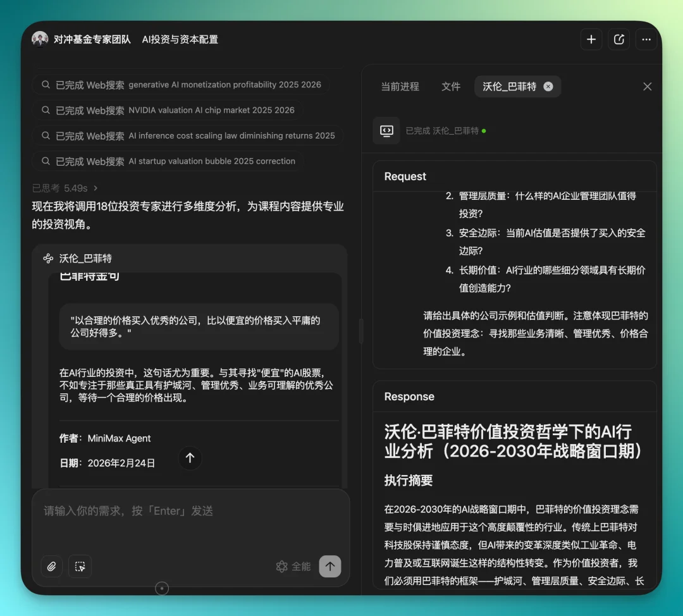683x616 pixels.
Task: Click the plus icon in the top bar
Action: pyautogui.click(x=591, y=39)
